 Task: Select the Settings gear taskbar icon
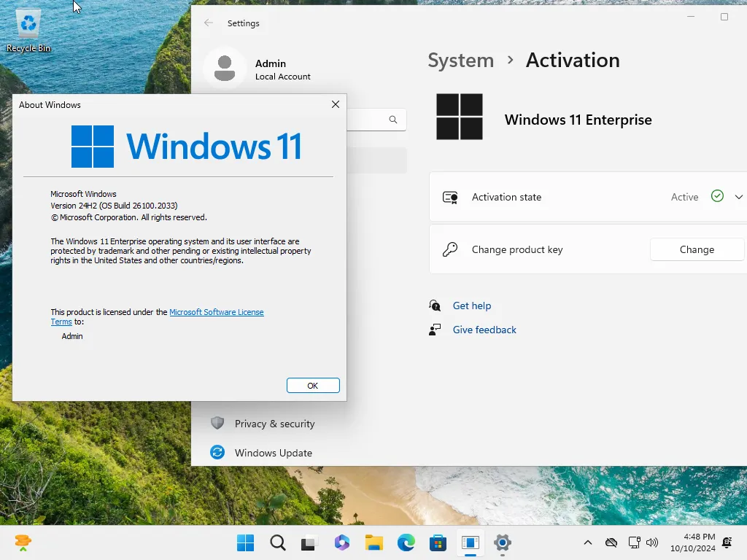(502, 542)
